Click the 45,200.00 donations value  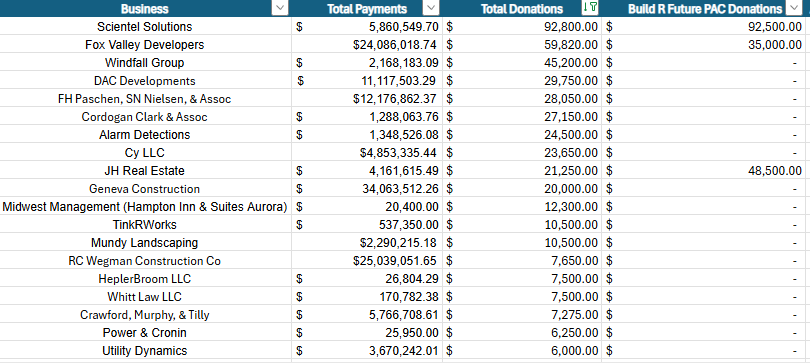[x=571, y=63]
